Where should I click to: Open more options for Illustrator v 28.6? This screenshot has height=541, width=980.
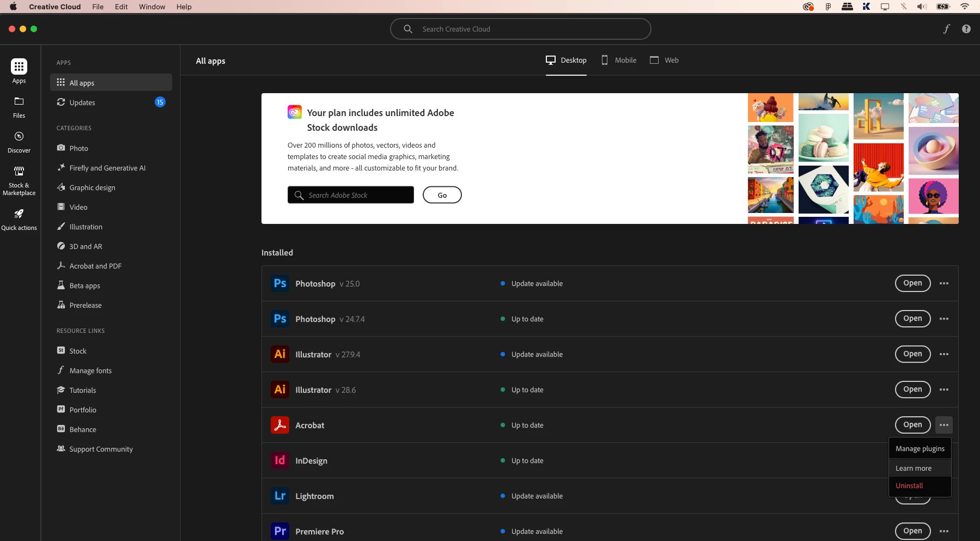point(944,390)
